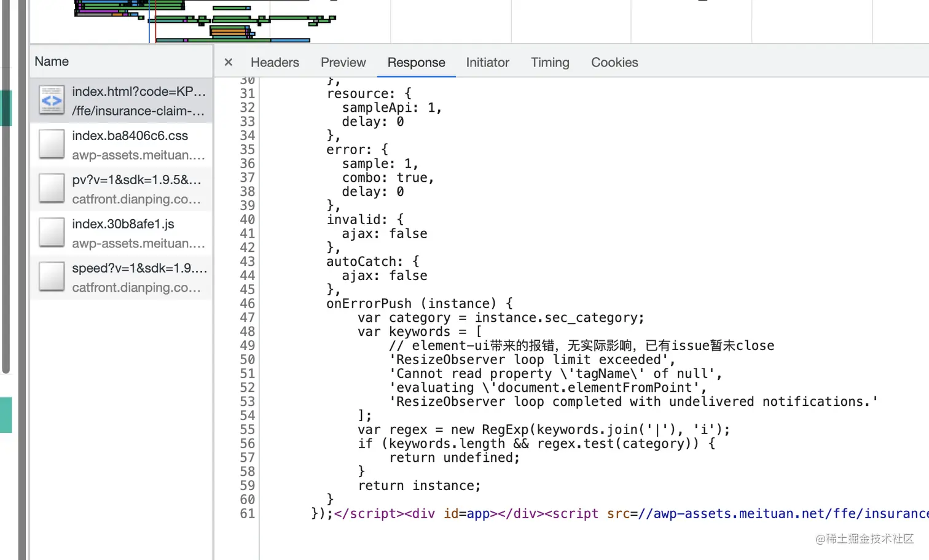Screen dimensions: 929x560
Task: Select the pv?v=1&sdk=1.9.5 request
Action: (122, 189)
